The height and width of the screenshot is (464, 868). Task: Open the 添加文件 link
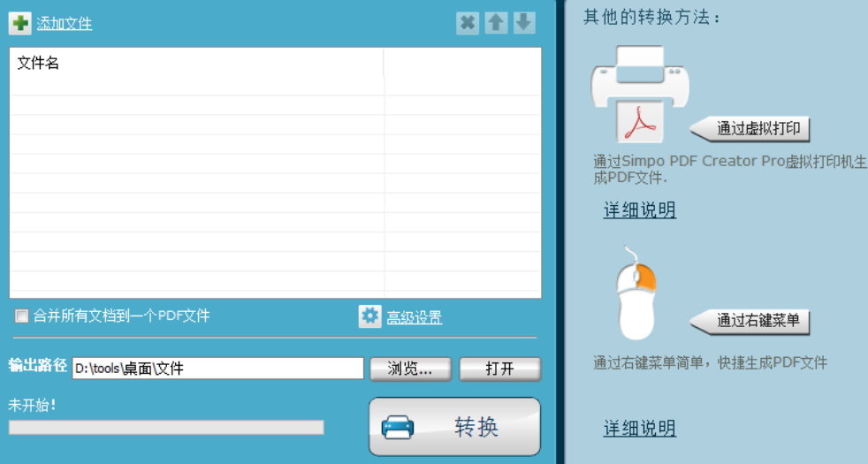click(65, 24)
